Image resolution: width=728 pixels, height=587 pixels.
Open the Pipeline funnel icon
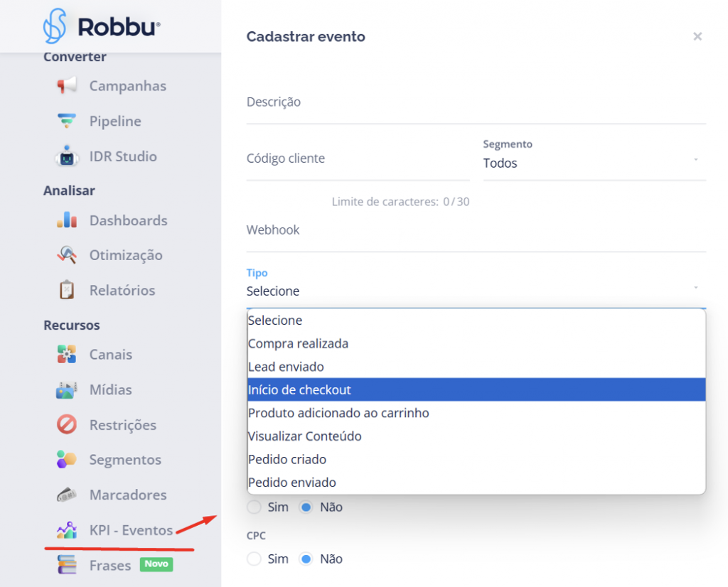click(67, 122)
